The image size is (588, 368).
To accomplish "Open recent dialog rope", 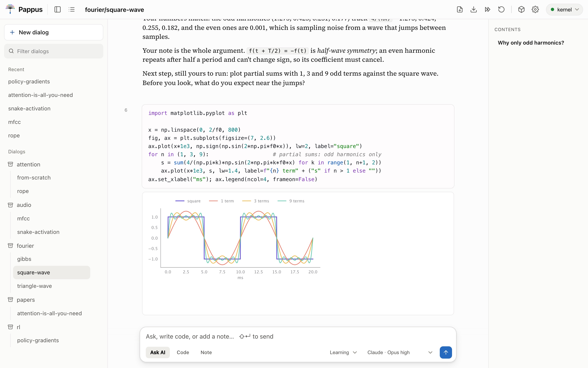I will tap(14, 135).
